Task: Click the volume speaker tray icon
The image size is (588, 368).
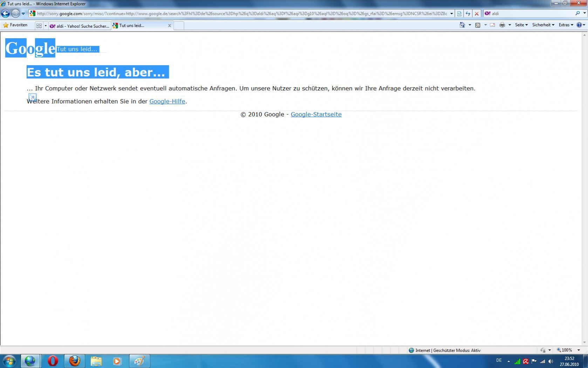Action: [551, 361]
